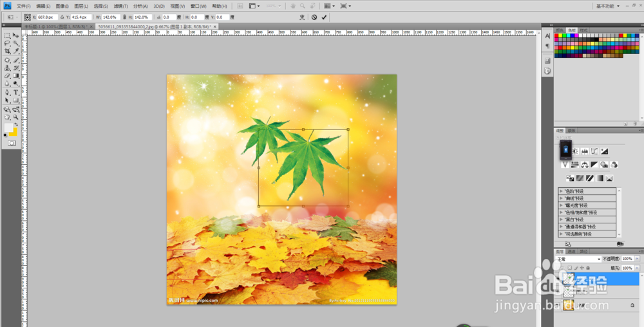Commit the transform with checkmark
This screenshot has width=644, height=327.
tap(324, 17)
